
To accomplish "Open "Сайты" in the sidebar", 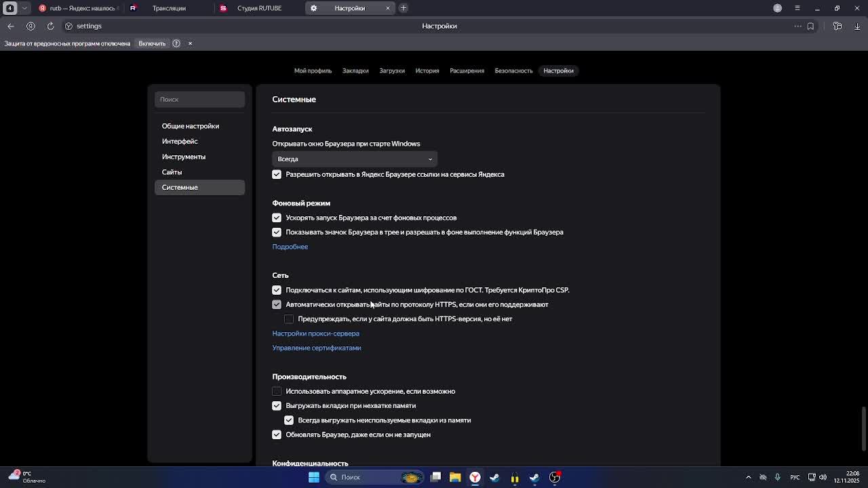I will tap(199, 172).
